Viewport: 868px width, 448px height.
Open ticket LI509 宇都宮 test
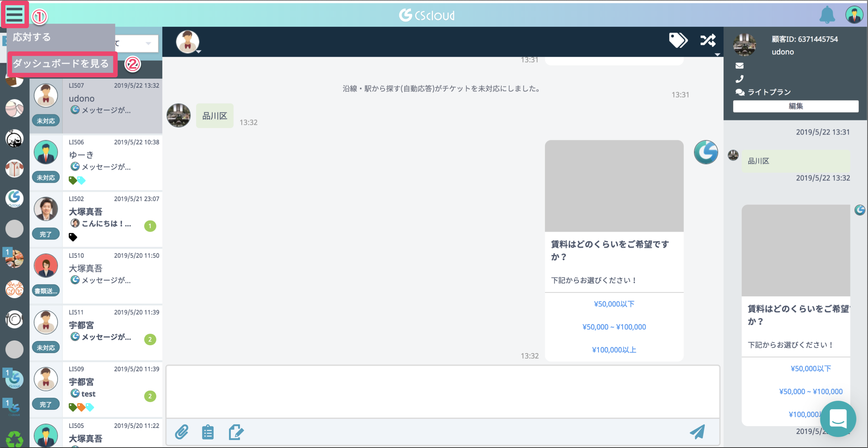point(96,389)
